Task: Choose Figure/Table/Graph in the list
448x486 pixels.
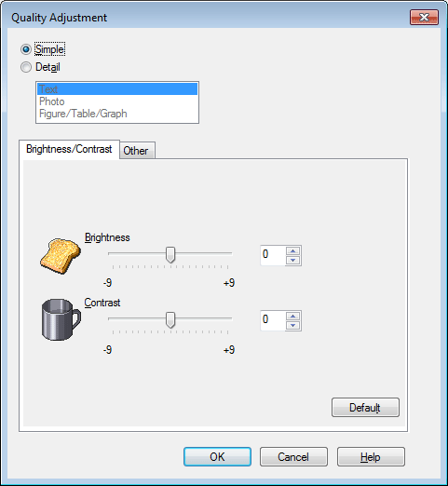Action: click(117, 114)
